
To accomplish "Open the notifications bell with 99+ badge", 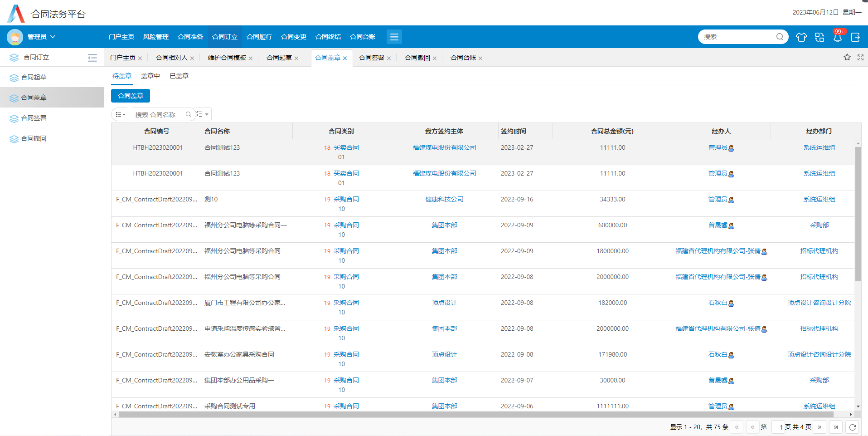I will (x=838, y=37).
